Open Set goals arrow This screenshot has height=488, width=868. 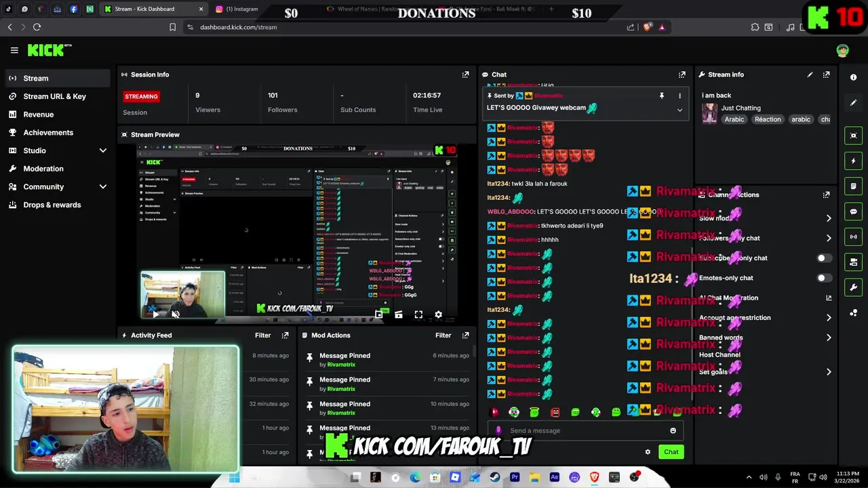(x=829, y=371)
